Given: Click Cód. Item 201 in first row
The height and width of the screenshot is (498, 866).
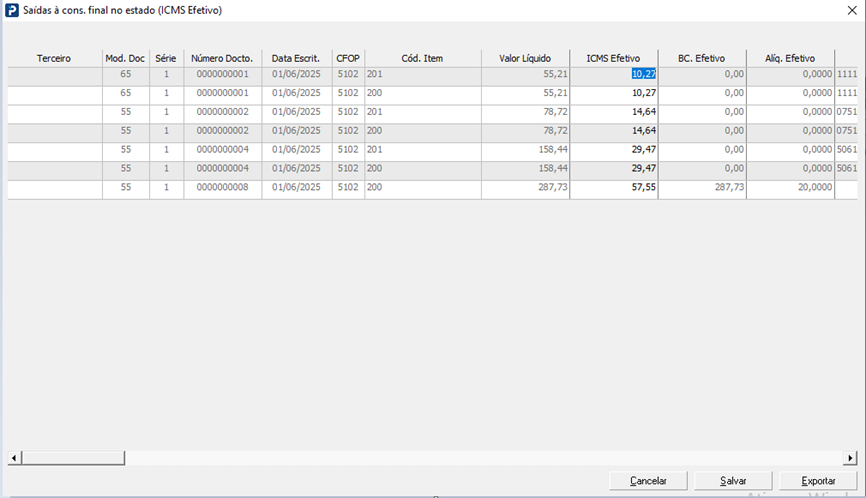Looking at the screenshot, I should [423, 75].
